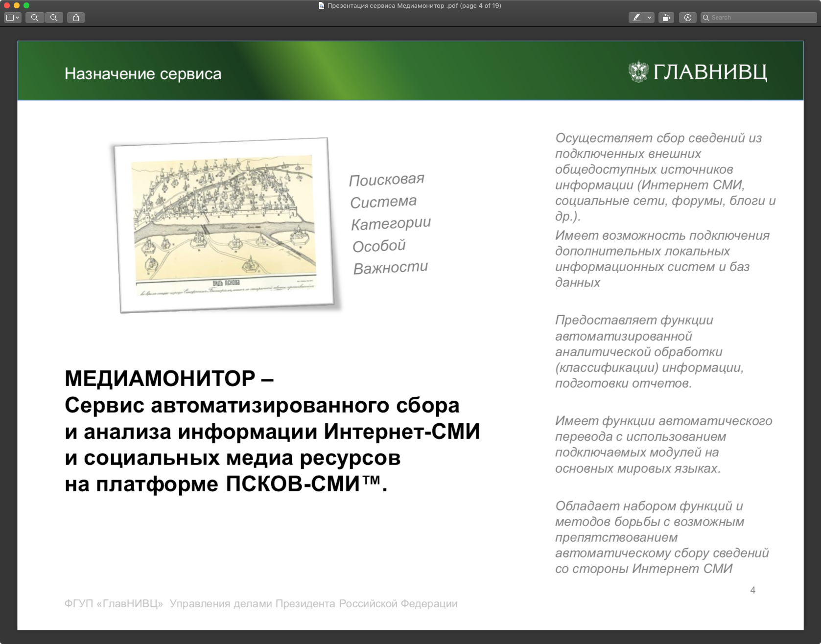This screenshot has height=644, width=821.
Task: Rotate the page left
Action: click(666, 18)
